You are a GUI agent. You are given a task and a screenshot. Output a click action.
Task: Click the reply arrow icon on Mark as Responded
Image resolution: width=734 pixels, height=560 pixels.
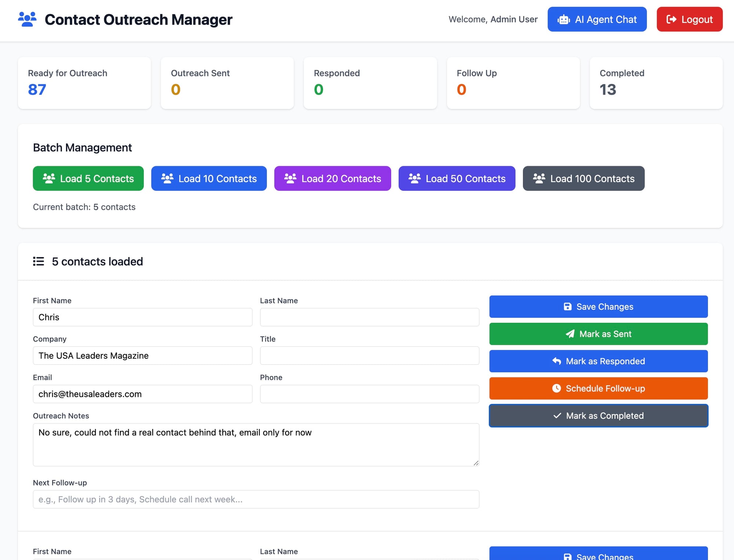click(556, 361)
